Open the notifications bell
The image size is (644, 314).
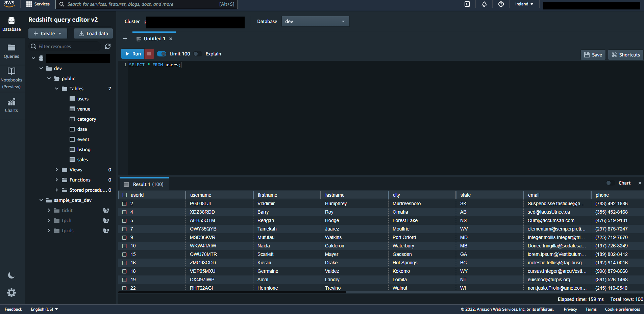pyautogui.click(x=484, y=4)
